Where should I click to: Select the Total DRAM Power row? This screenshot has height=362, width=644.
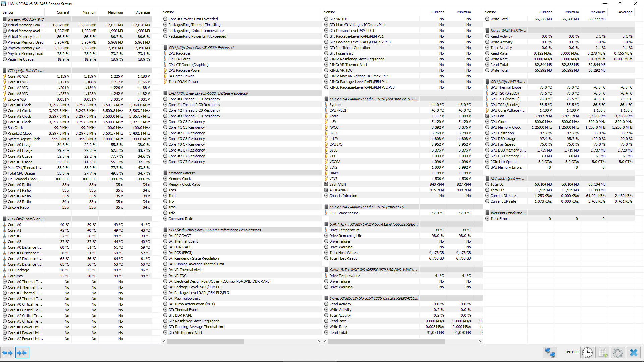241,82
